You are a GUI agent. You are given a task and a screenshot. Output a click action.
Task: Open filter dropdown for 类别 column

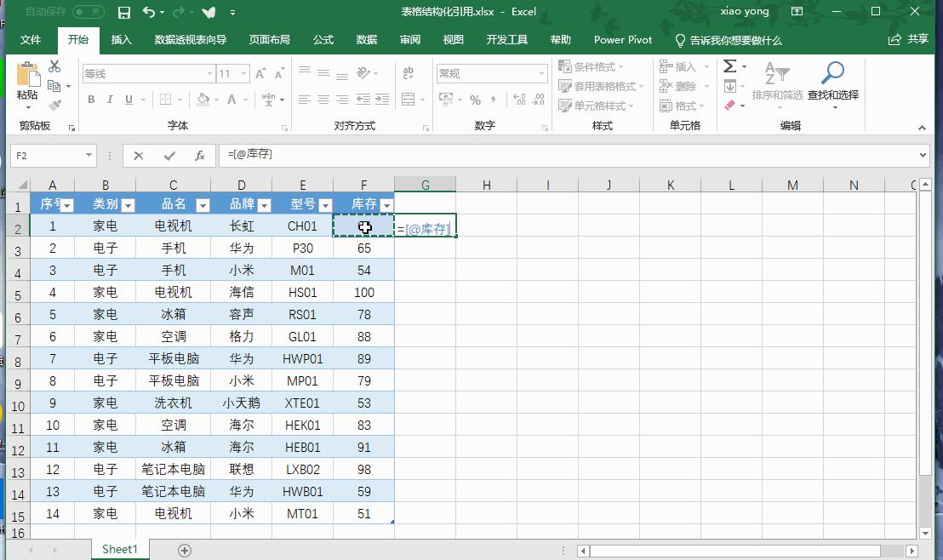(x=128, y=205)
